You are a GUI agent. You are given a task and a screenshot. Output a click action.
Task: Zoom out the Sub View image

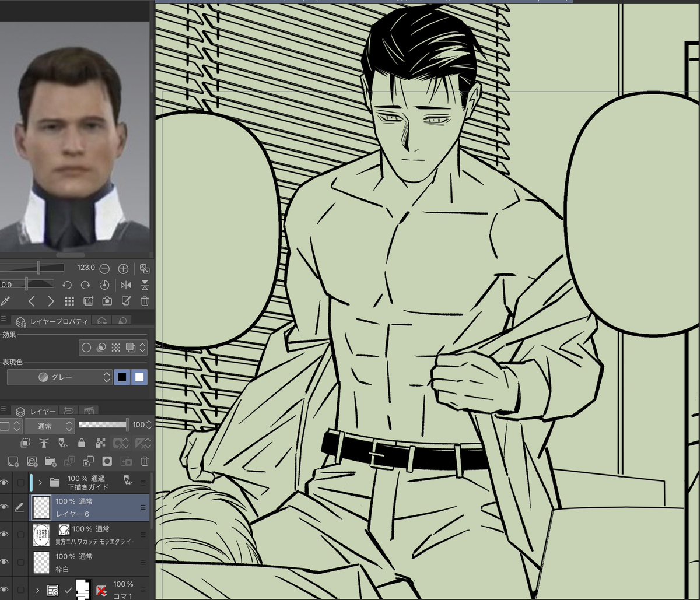(104, 269)
